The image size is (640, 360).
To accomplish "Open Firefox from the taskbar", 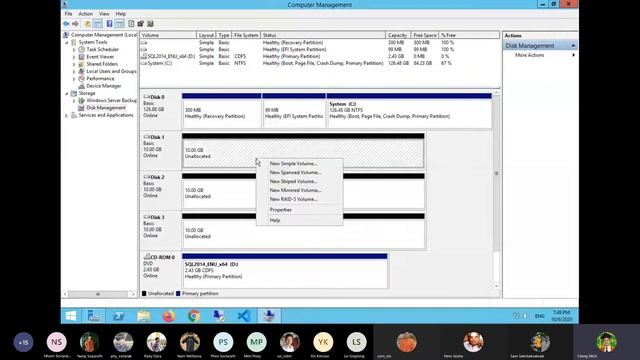I will [169, 316].
